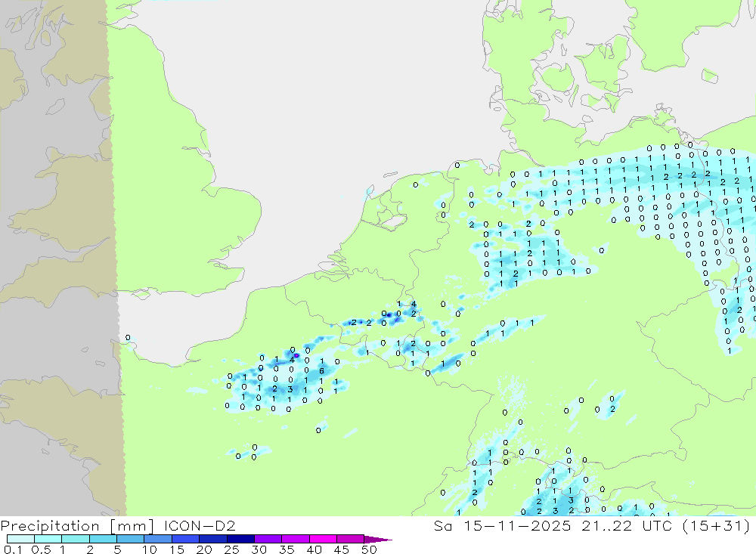Click the "Sa 15-11-2025" date text
This screenshot has width=756, height=554.
[502, 525]
